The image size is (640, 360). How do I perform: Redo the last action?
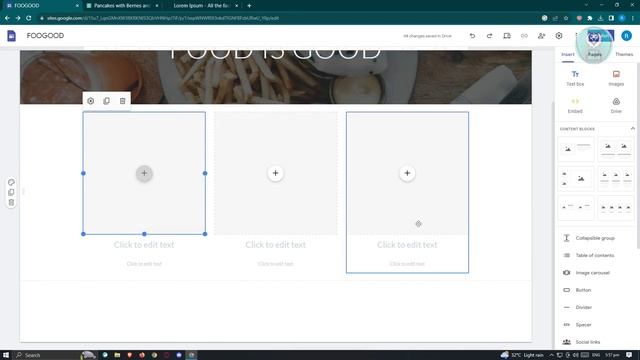489,36
